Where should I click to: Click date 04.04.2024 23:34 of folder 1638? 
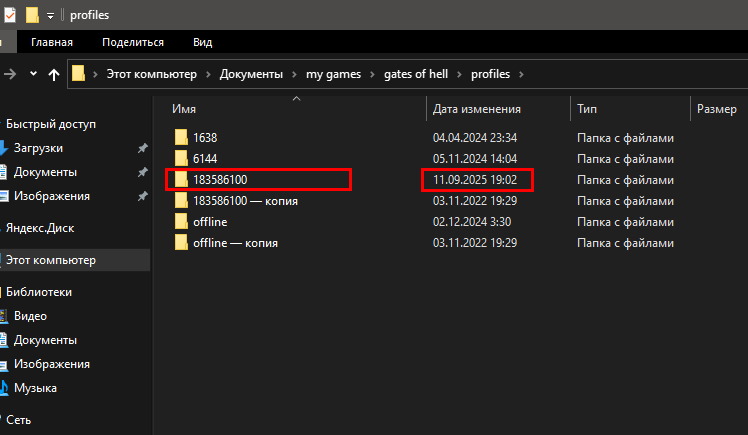point(475,138)
